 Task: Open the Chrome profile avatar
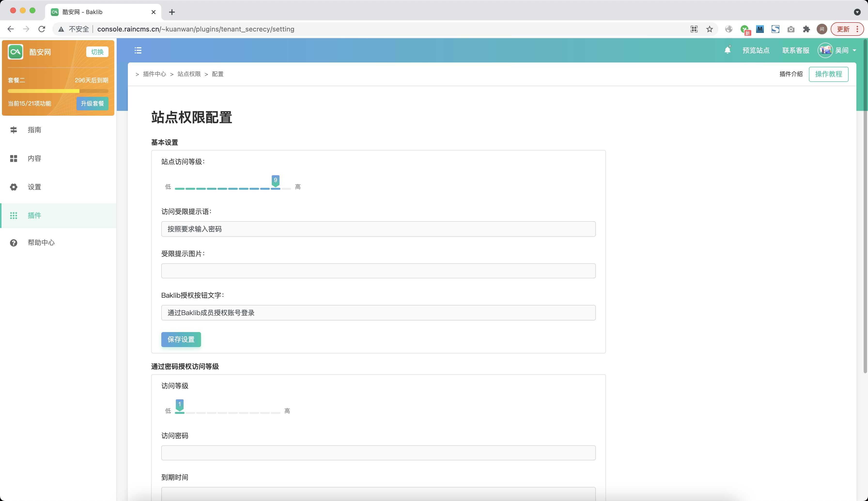pyautogui.click(x=821, y=29)
